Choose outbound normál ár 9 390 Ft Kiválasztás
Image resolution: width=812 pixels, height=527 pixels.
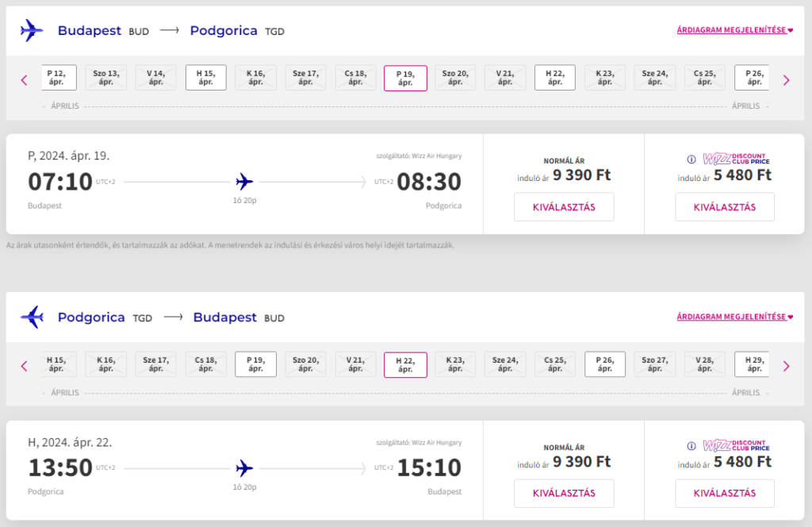click(564, 207)
